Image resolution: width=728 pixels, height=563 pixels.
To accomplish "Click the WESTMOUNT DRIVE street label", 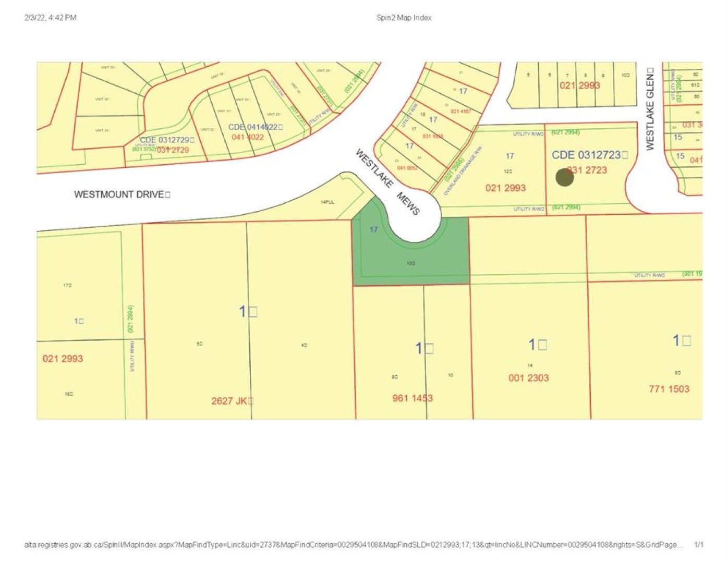I will pyautogui.click(x=122, y=194).
